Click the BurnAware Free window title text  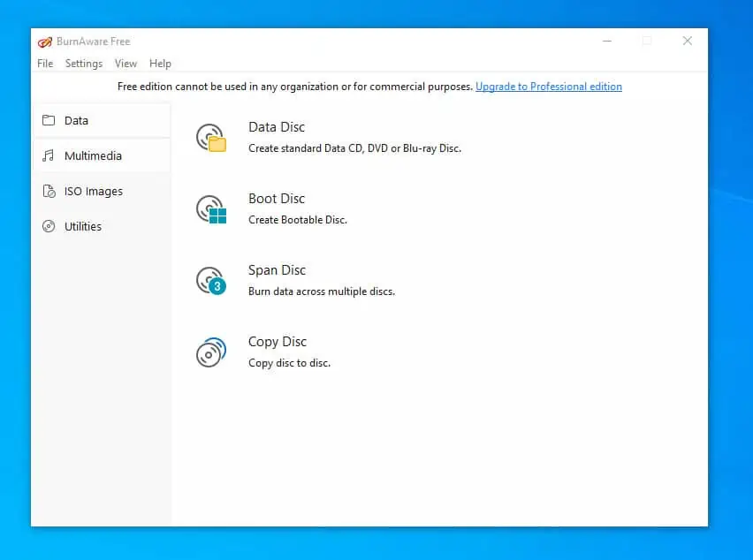pos(94,42)
